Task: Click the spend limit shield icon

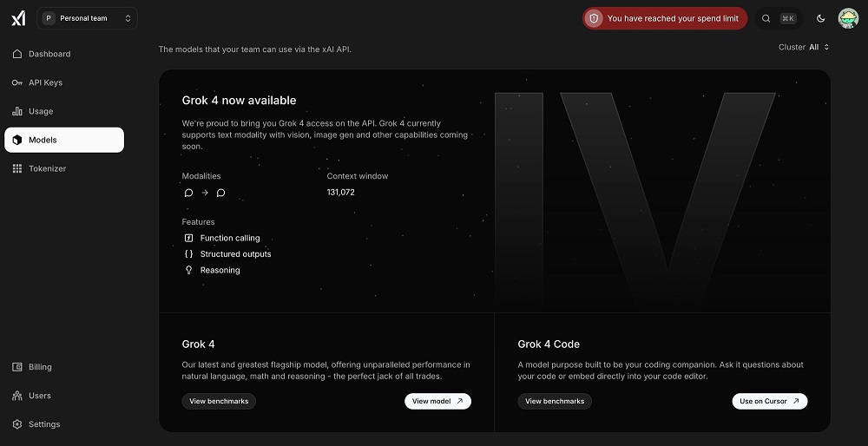Action: 594,18
